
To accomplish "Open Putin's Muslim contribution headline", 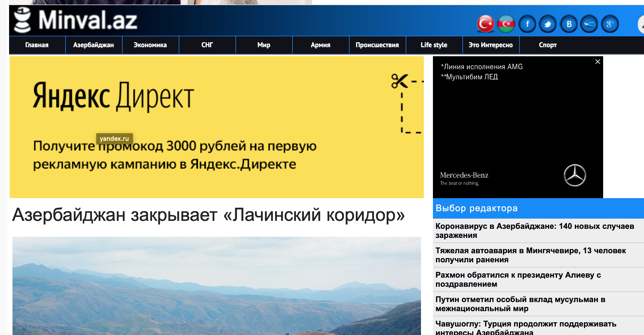I will (x=520, y=304).
